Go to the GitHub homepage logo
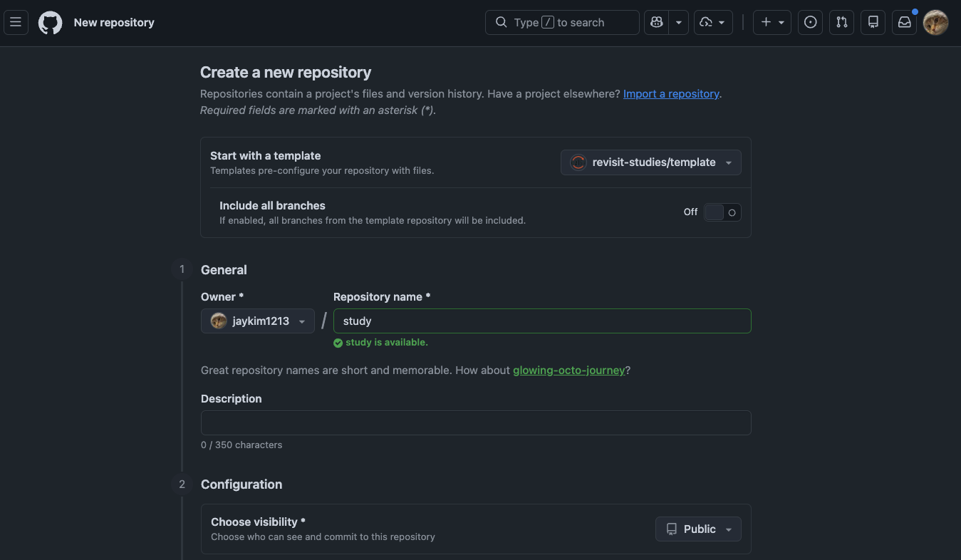 (x=50, y=23)
